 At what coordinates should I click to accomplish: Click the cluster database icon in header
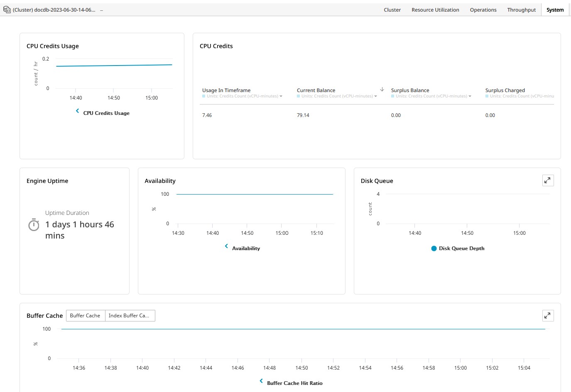(x=7, y=10)
